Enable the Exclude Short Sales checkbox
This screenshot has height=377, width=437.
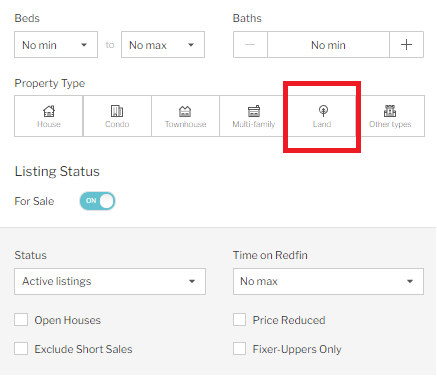[21, 349]
